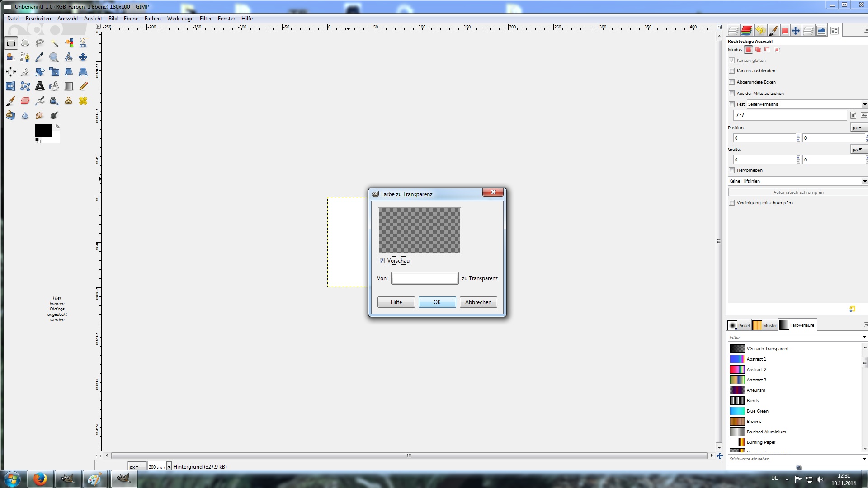Select the Eraser tool
This screenshot has width=868, height=488.
pyautogui.click(x=25, y=101)
